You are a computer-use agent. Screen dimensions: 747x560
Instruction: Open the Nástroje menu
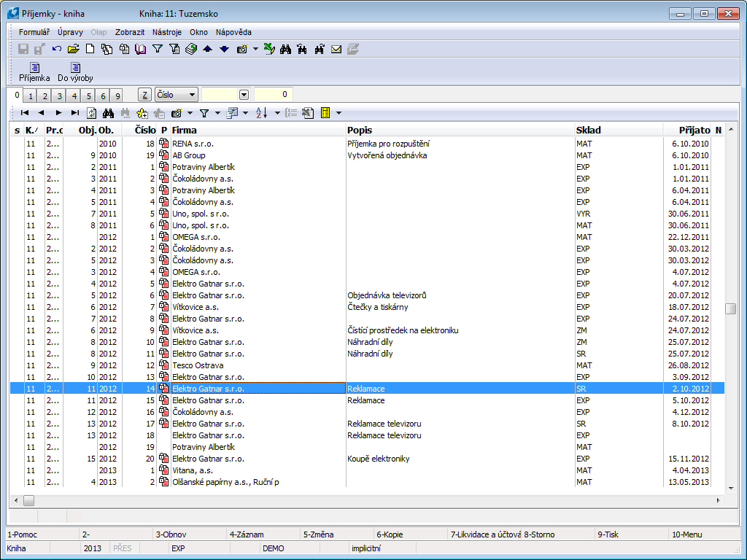coord(167,32)
